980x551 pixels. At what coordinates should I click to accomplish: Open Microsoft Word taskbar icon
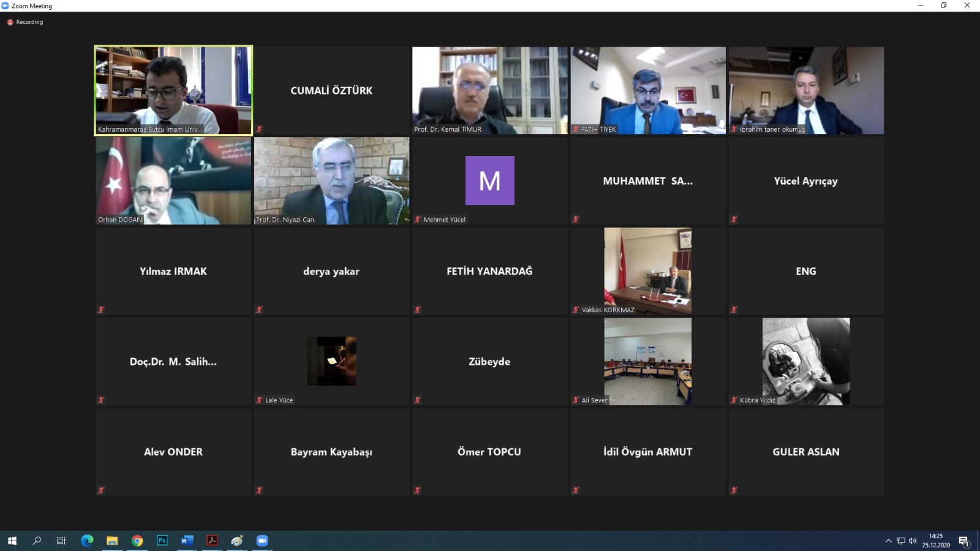tap(187, 541)
